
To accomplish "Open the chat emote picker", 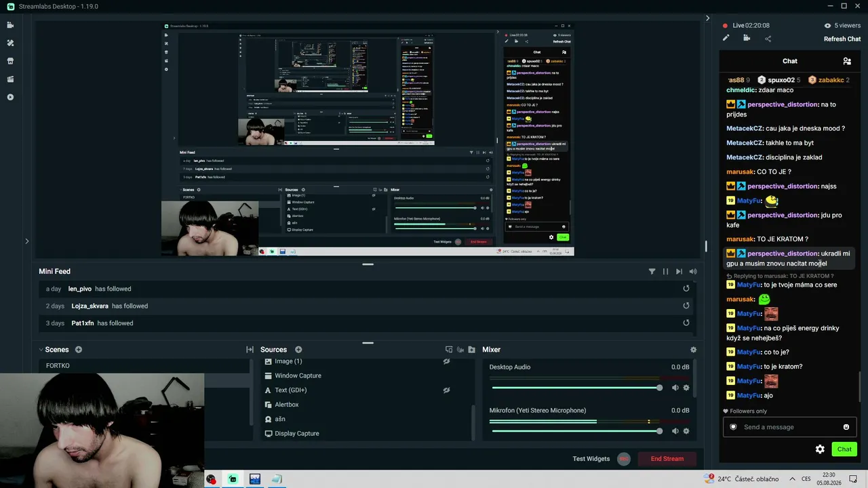I will point(846,427).
